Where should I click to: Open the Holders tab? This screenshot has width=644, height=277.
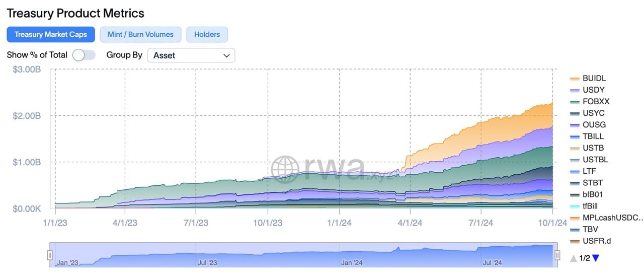[207, 35]
